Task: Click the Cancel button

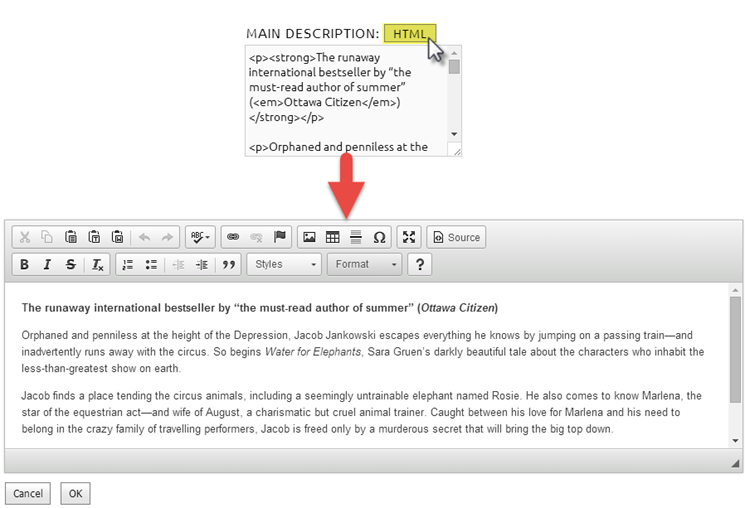Action: click(28, 493)
